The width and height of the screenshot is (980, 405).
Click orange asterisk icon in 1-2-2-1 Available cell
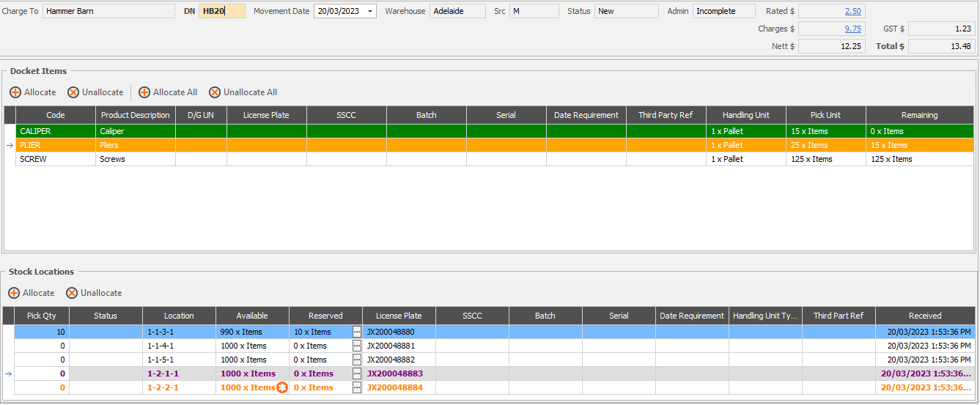pos(282,387)
